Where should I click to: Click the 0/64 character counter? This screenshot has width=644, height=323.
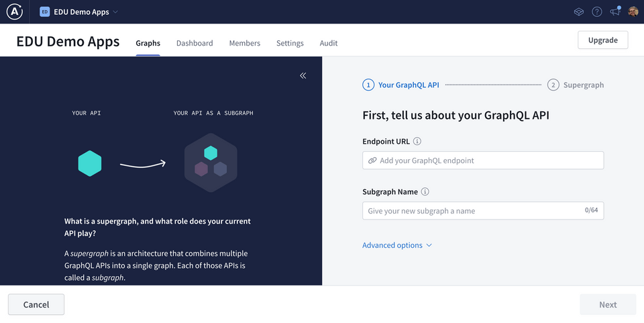pos(592,210)
